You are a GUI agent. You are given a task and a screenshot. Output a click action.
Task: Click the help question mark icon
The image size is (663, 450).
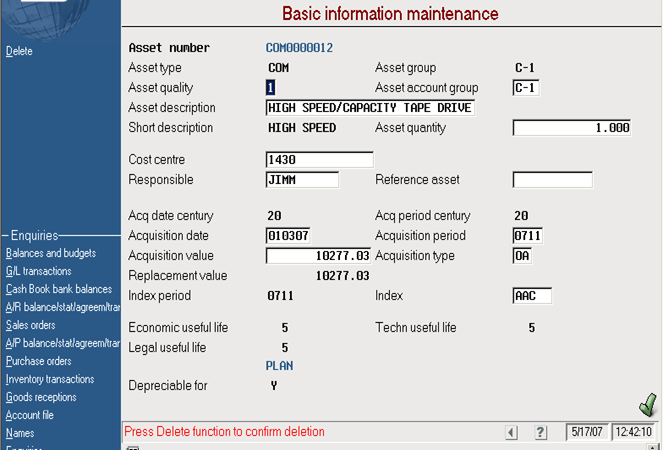tap(540, 432)
